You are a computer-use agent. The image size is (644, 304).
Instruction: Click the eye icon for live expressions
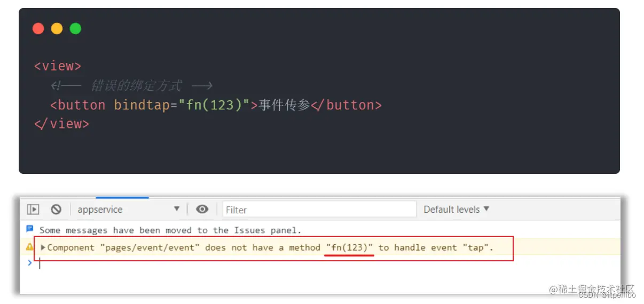(202, 209)
